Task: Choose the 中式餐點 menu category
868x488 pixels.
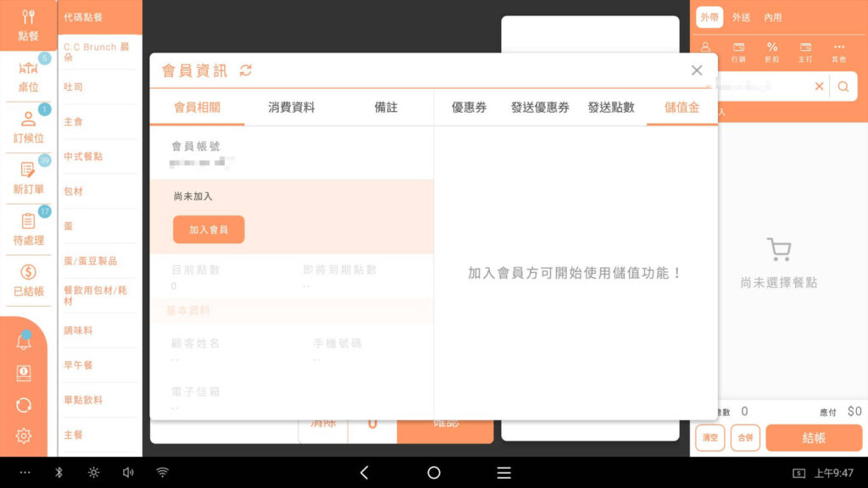Action: point(85,157)
